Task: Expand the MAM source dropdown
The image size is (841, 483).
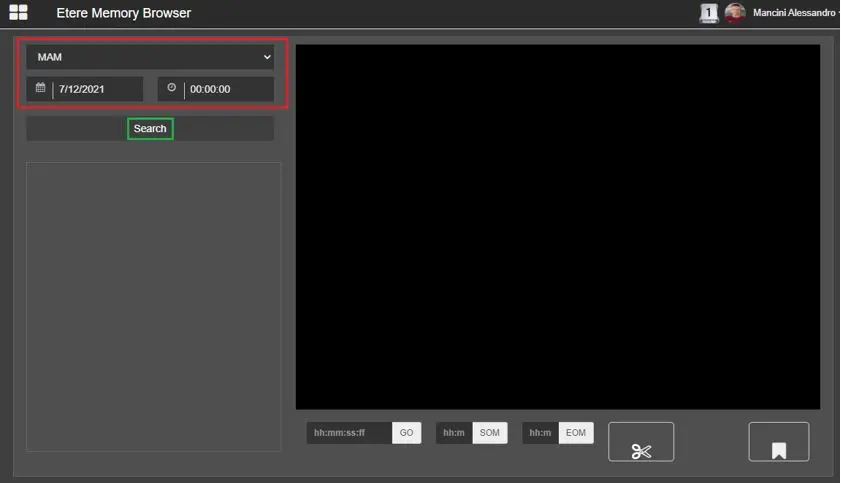Action: [150, 57]
